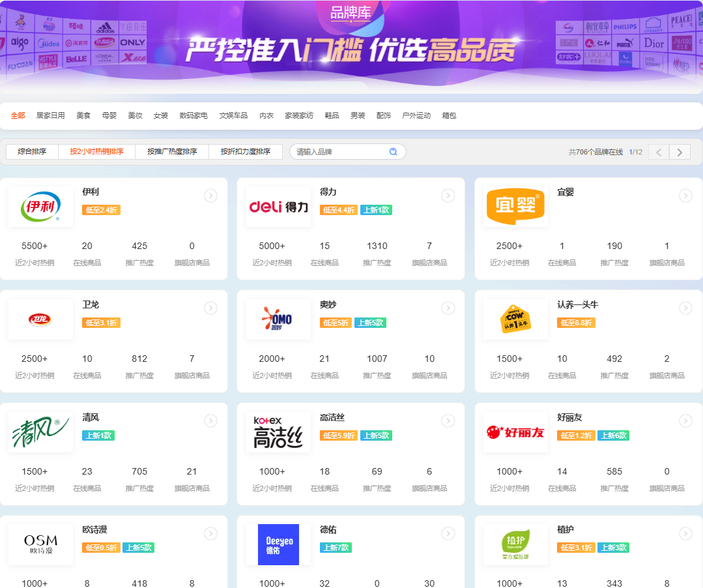The image size is (703, 588).
Task: Expand the 认养一头牛 card arrow
Action: (x=685, y=308)
